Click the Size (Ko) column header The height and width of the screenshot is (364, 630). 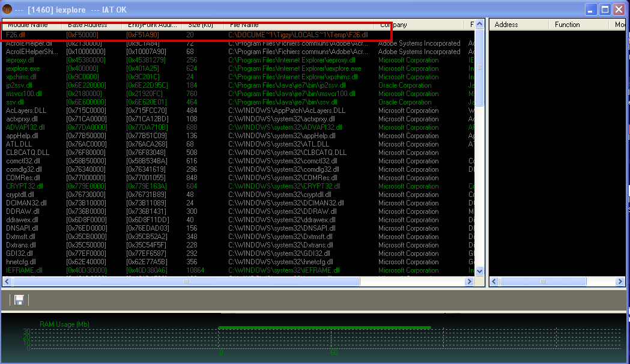tap(201, 25)
